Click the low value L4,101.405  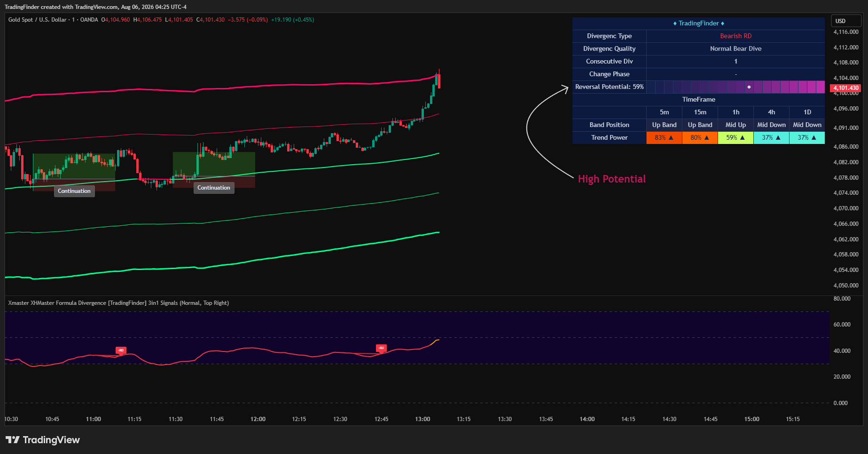click(179, 20)
